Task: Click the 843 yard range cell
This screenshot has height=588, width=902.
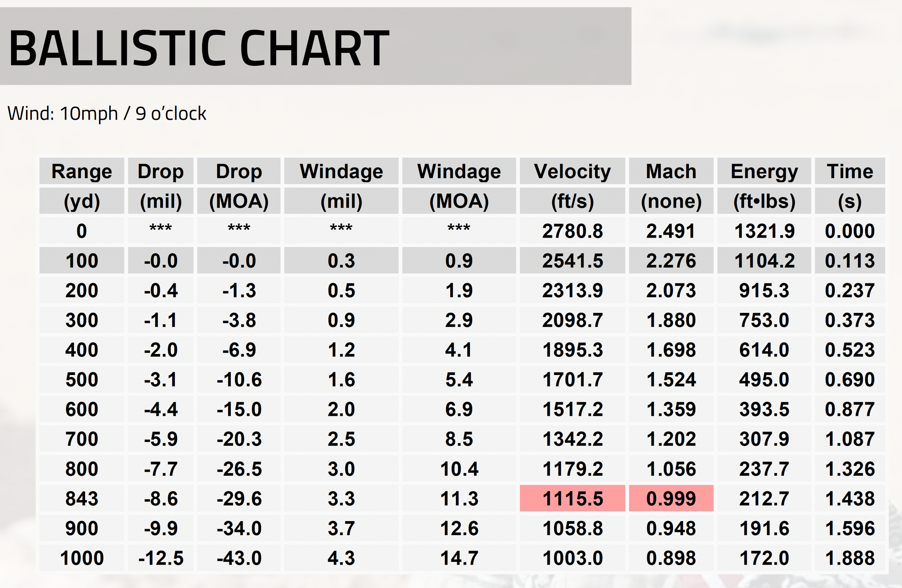Action: tap(81, 499)
